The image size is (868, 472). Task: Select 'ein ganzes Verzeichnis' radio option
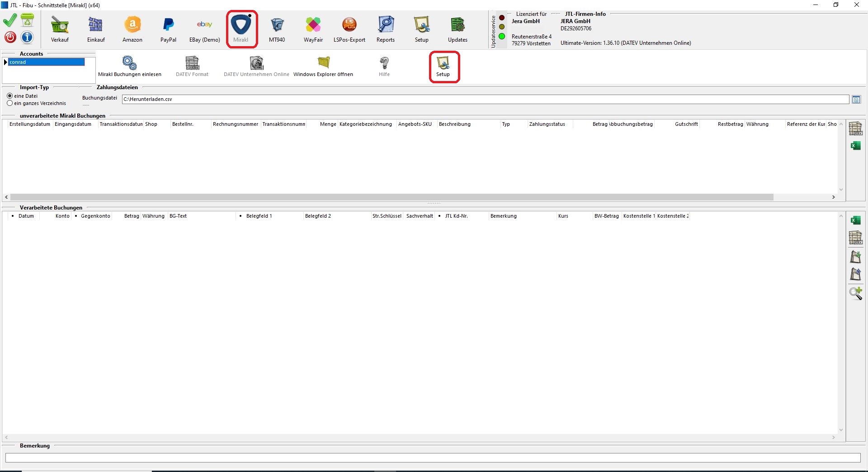pyautogui.click(x=10, y=103)
